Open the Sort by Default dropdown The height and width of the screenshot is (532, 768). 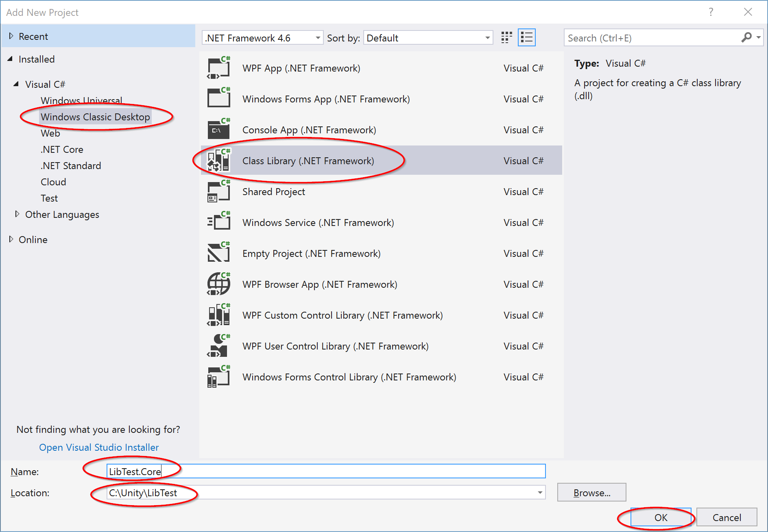tap(428, 38)
